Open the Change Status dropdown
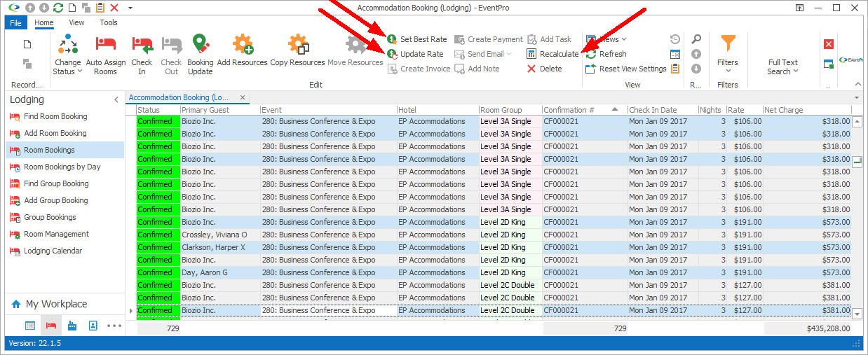The image size is (868, 355). [68, 55]
